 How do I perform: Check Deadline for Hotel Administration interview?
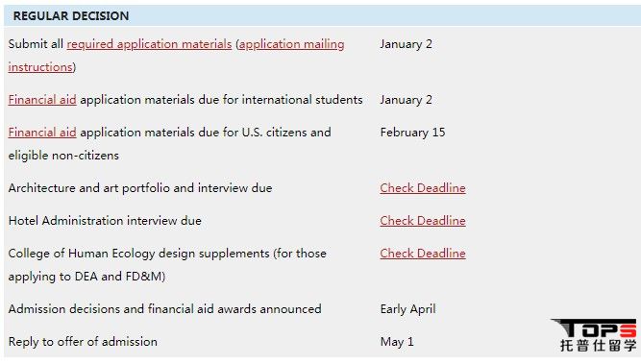tap(423, 221)
